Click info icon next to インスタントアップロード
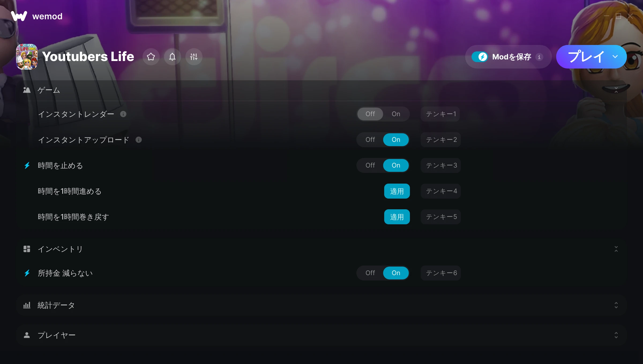Screen dimensions: 643x364 tap(139, 140)
